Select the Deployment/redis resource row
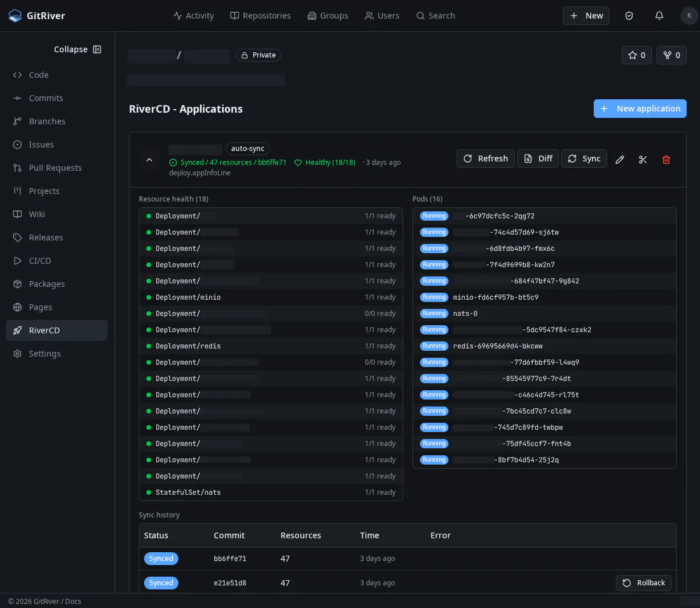Viewport: 700px width, 608px height. [x=271, y=346]
